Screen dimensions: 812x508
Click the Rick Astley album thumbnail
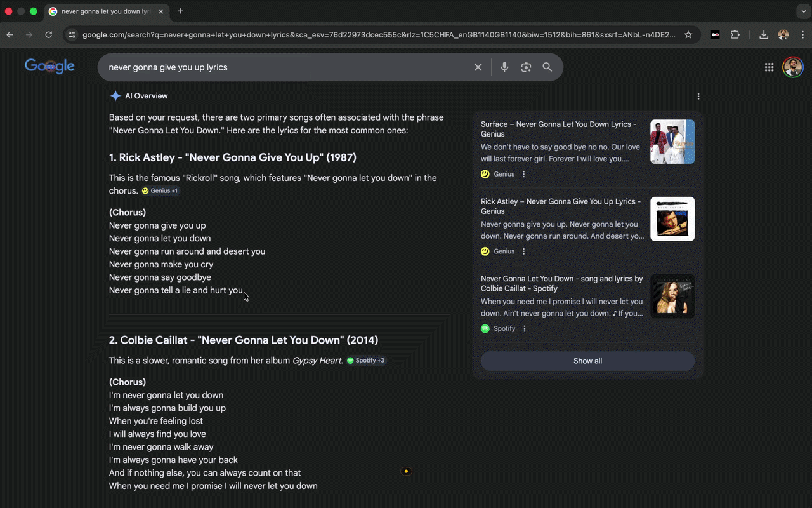(672, 219)
